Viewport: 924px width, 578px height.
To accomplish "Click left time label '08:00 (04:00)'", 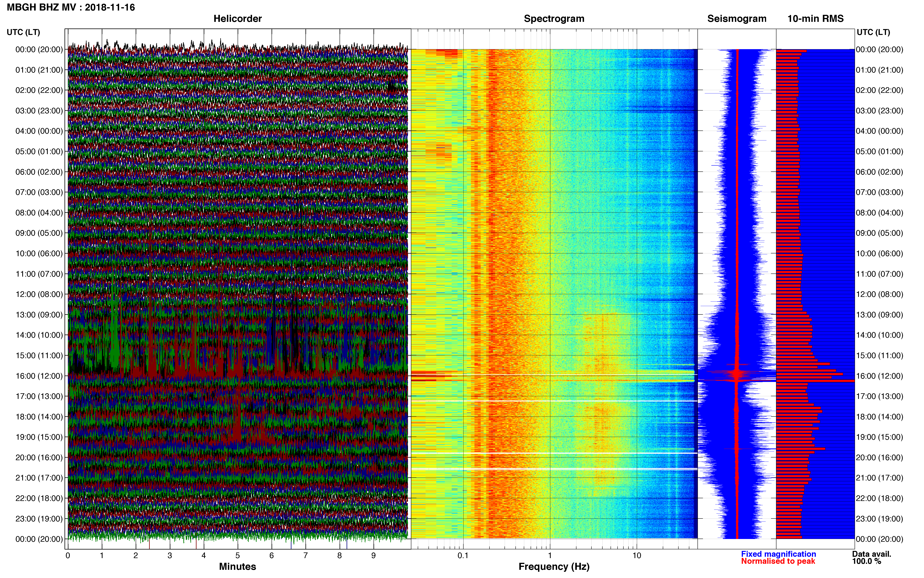I will click(x=39, y=213).
